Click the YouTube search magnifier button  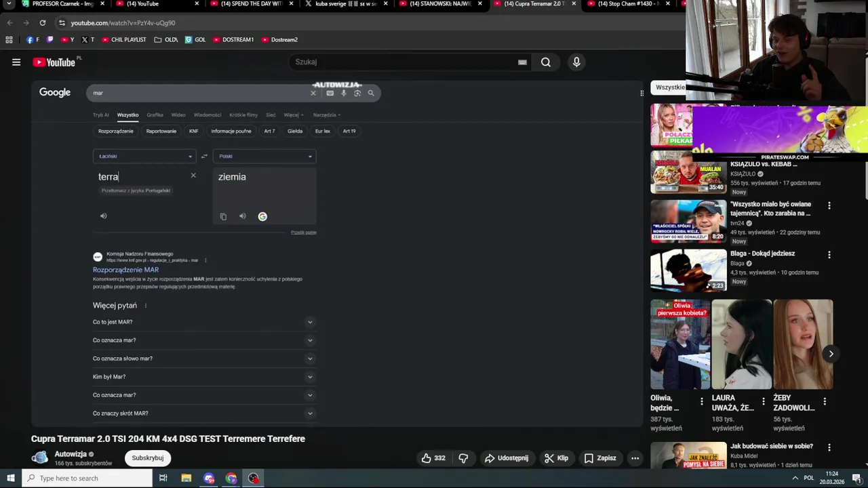[546, 62]
